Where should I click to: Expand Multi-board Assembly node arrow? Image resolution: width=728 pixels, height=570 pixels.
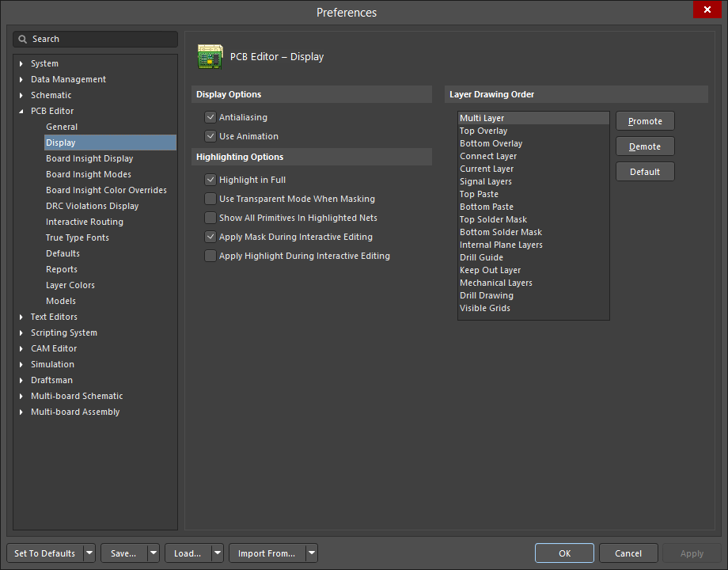tap(21, 412)
